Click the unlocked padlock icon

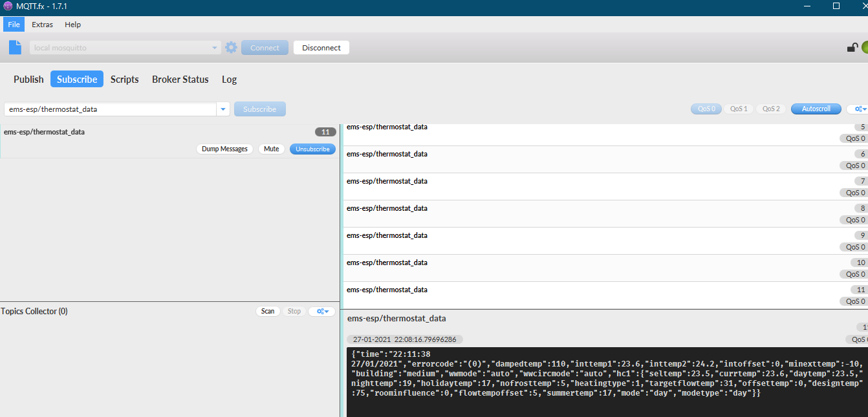pos(852,47)
